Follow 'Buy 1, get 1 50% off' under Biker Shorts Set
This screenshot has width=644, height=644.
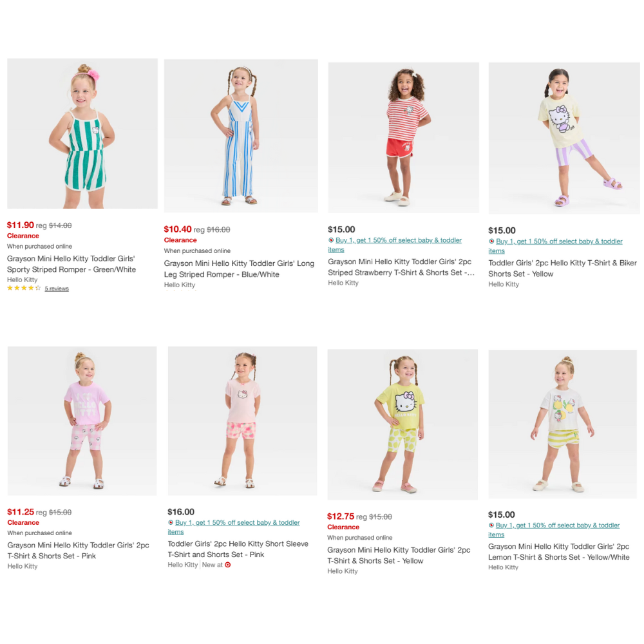coord(555,246)
